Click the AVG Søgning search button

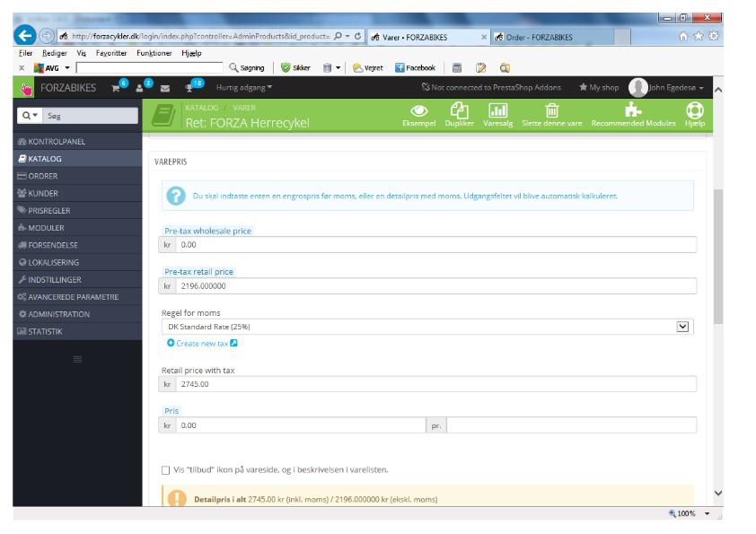(247, 68)
